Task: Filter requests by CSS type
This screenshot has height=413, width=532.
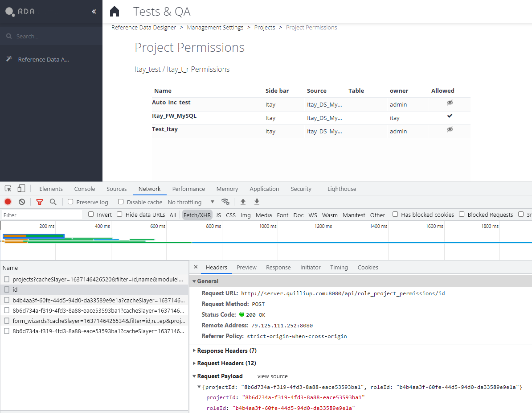Action: 231,215
